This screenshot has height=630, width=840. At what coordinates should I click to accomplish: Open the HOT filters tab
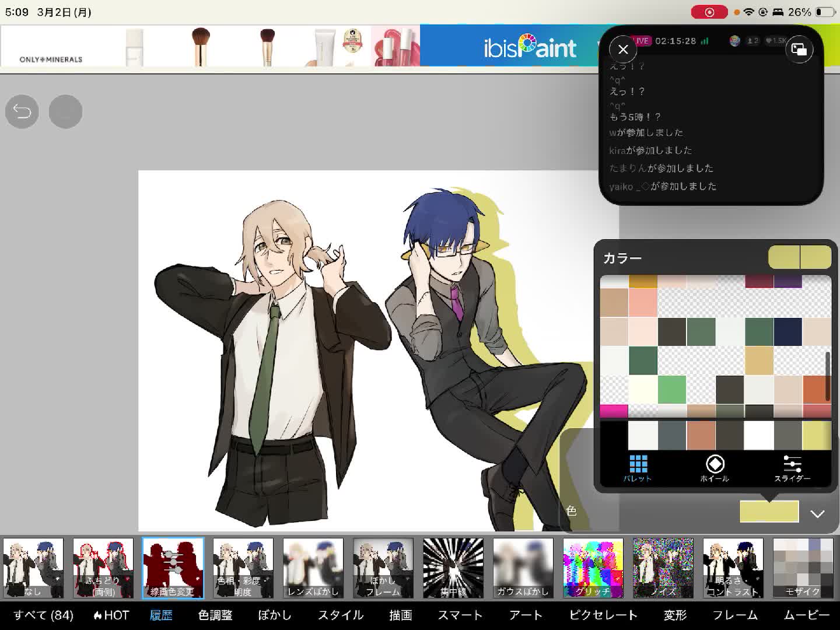pos(111,615)
